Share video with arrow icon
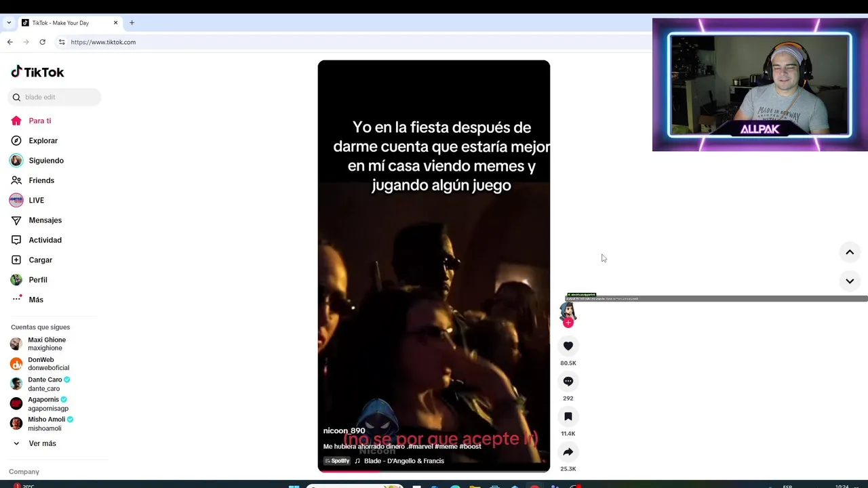The height and width of the screenshot is (488, 868). pyautogui.click(x=568, y=451)
